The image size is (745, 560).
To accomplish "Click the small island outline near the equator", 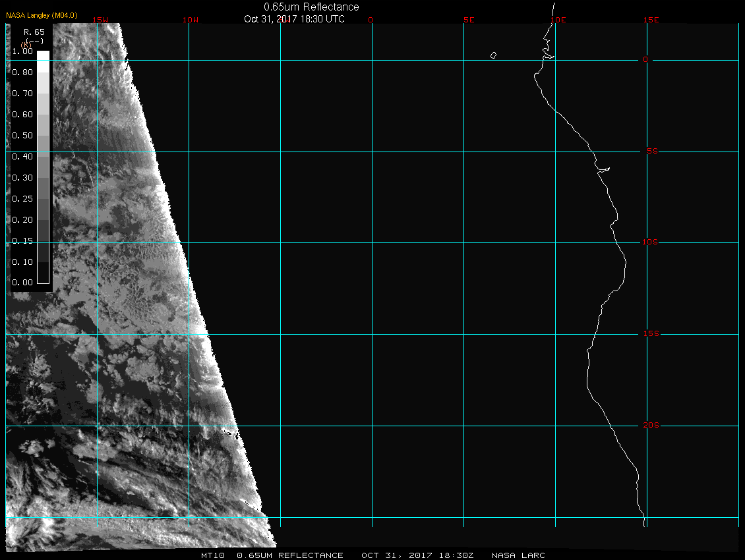I will (x=493, y=55).
